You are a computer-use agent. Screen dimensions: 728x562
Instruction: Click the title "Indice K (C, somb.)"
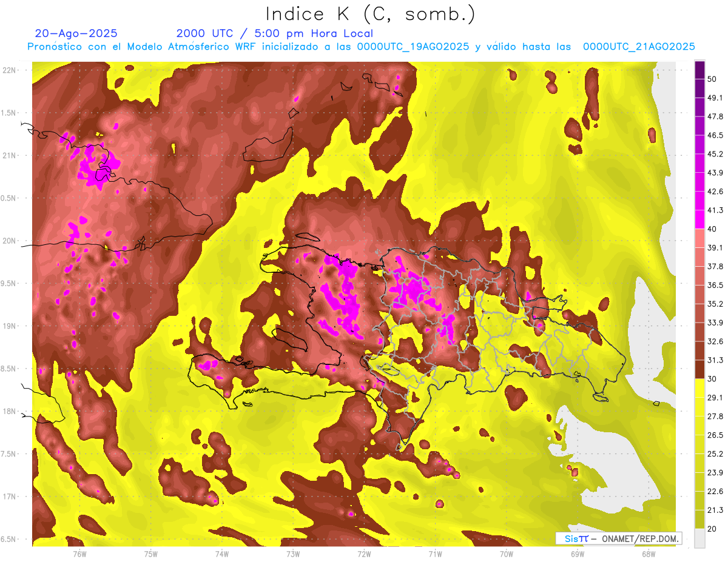[371, 15]
